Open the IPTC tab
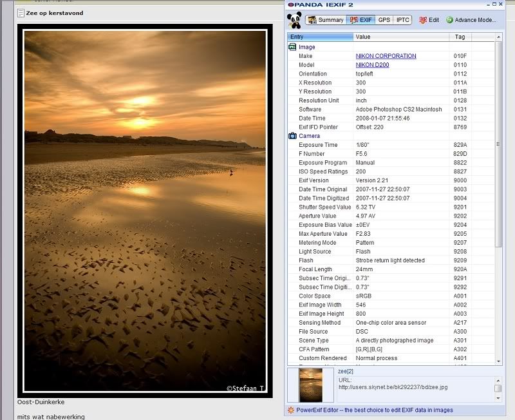Viewport: 515px width, 420px height. click(x=402, y=20)
